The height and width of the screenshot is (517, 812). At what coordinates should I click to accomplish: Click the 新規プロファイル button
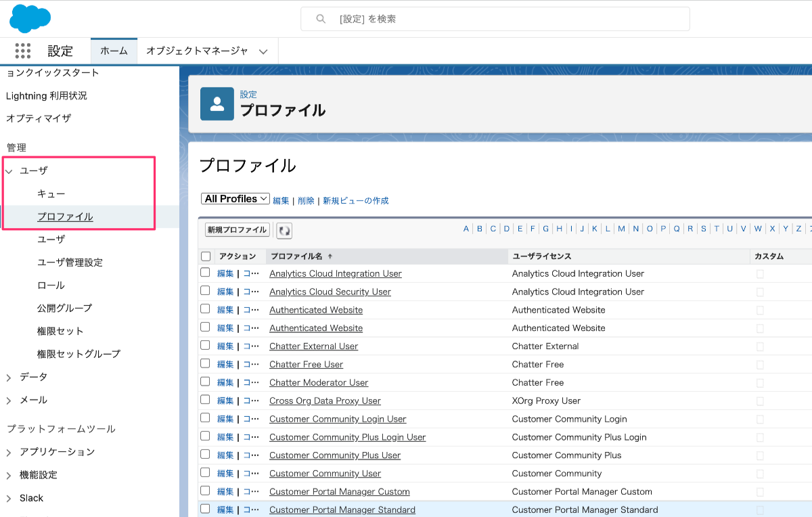tap(238, 230)
